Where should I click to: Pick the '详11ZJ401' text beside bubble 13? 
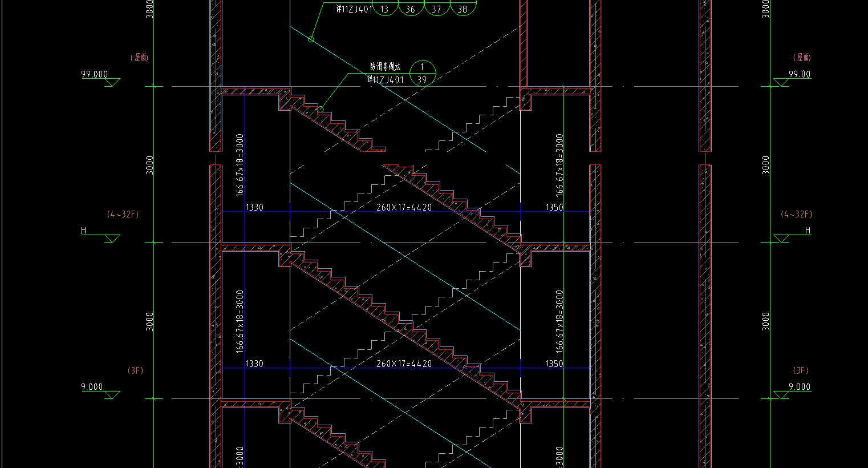coord(354,9)
